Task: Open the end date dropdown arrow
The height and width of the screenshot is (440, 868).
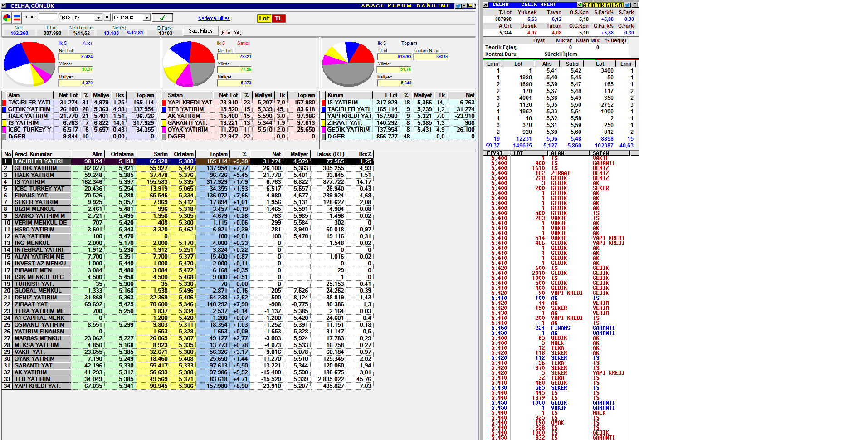Action: point(146,18)
